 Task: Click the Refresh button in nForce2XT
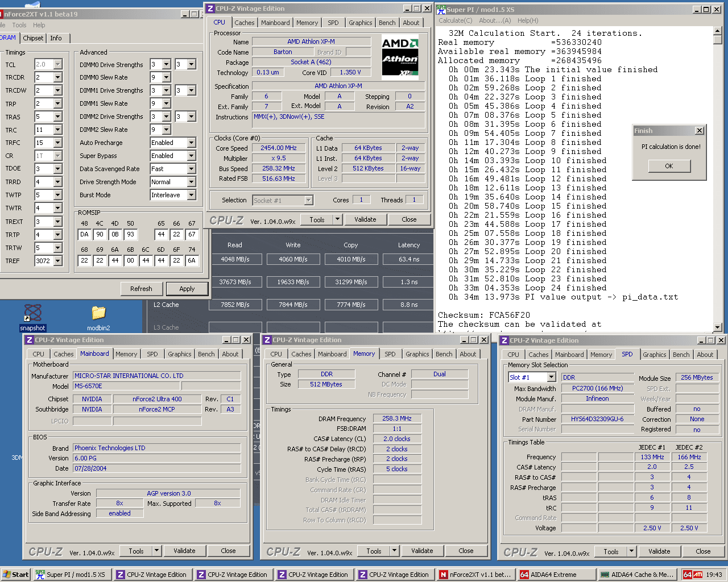click(x=141, y=289)
